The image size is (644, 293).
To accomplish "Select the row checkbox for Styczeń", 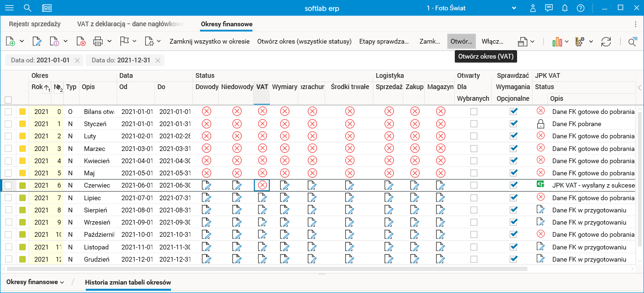I will click(8, 124).
